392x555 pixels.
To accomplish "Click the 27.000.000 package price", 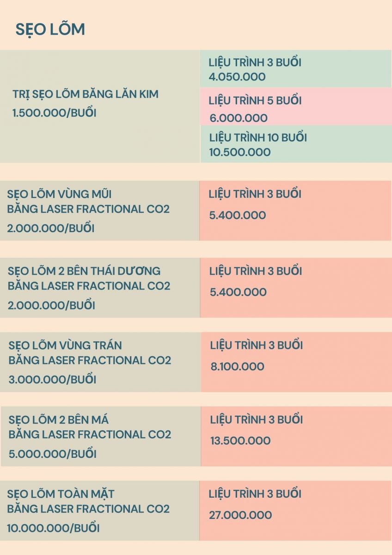I will point(240,515).
